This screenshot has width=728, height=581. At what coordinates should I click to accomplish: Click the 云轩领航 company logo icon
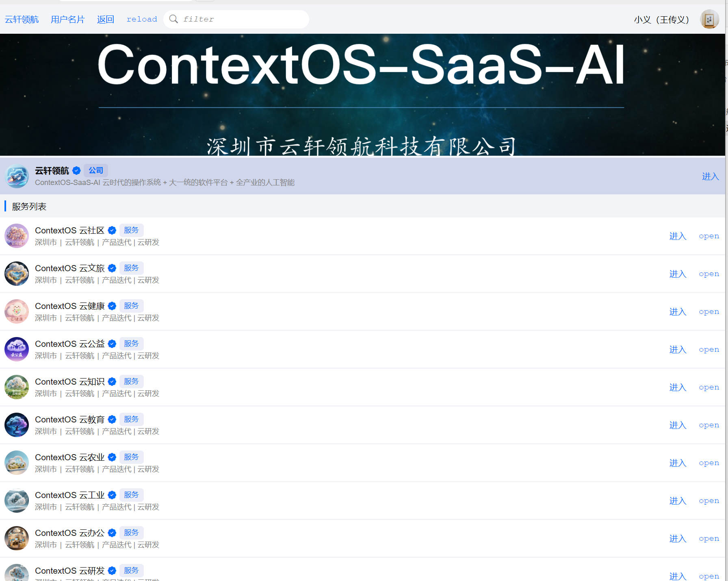(x=17, y=176)
